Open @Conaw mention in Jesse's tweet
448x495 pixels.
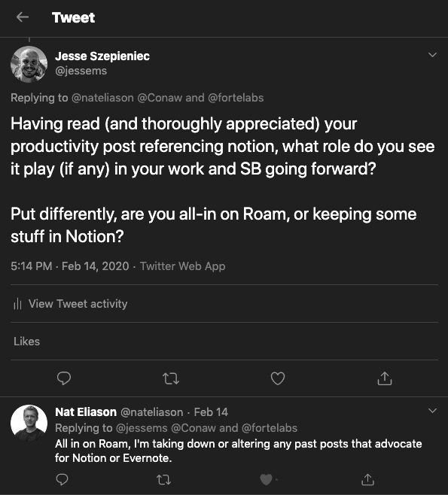(x=160, y=98)
